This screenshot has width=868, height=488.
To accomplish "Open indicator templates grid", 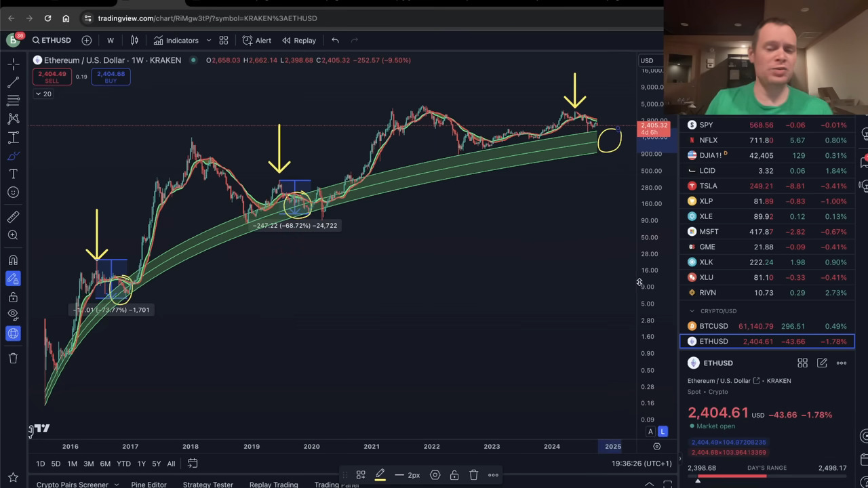I will pyautogui.click(x=224, y=40).
